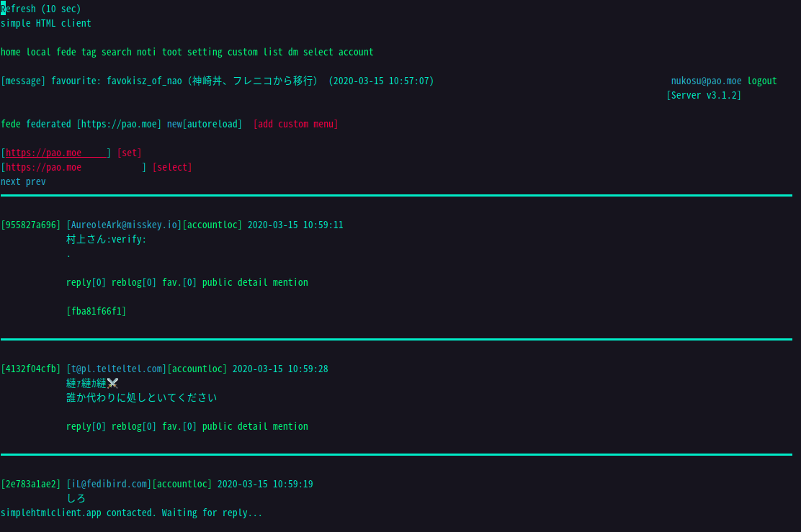Viewport: 801px width, 532px height.
Task: Open the toot compose menu item
Action: point(172,52)
